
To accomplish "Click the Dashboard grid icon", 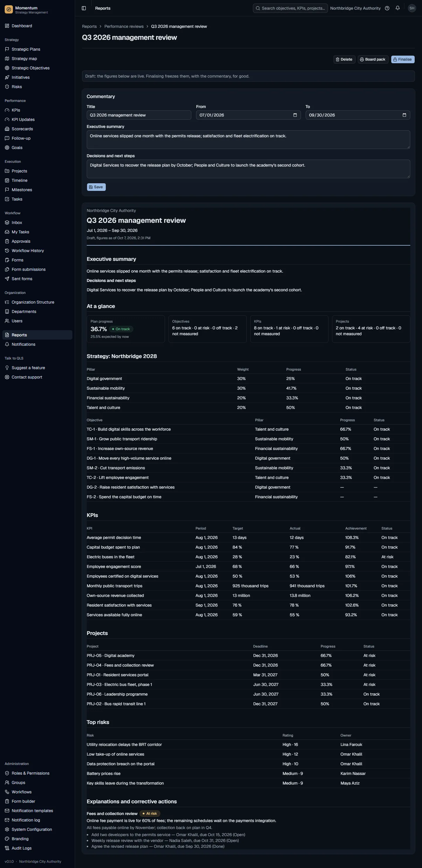I will coord(7,26).
